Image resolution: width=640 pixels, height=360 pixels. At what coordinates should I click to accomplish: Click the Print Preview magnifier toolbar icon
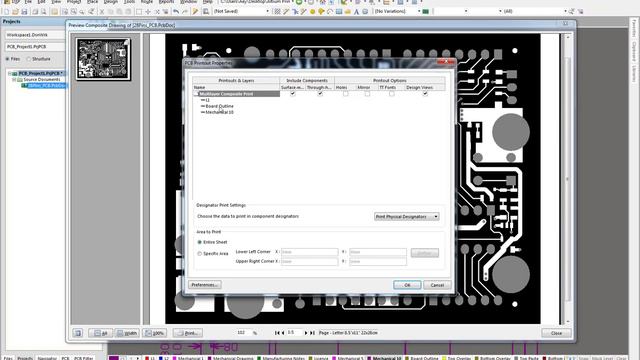43,12
